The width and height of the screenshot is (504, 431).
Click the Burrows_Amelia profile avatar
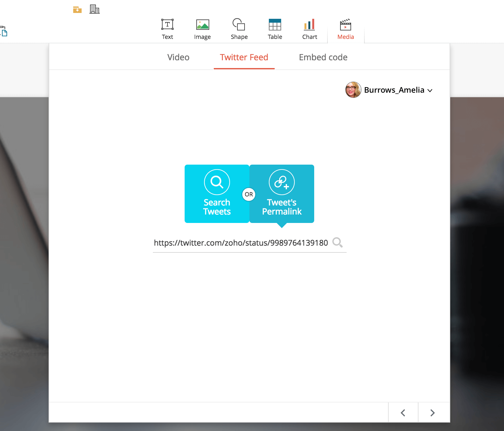point(353,90)
